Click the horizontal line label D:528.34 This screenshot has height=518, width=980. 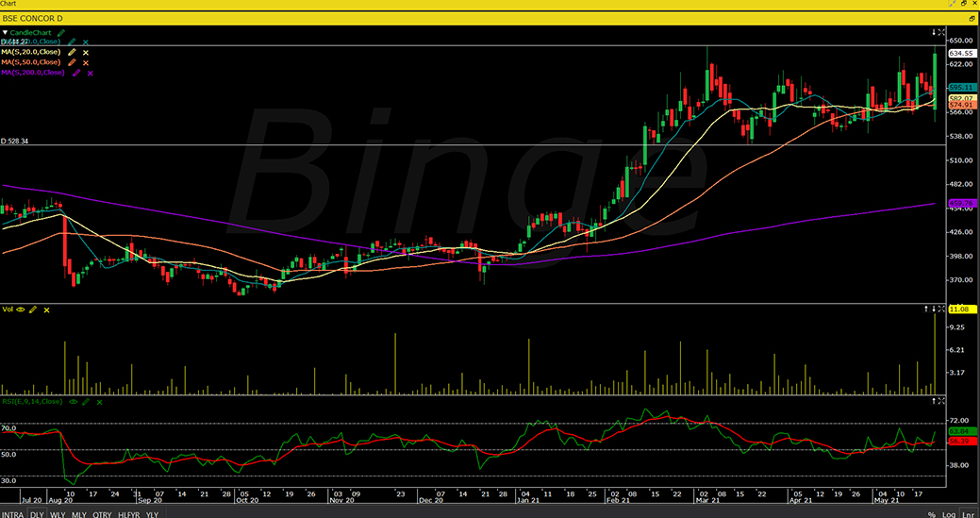tap(14, 142)
